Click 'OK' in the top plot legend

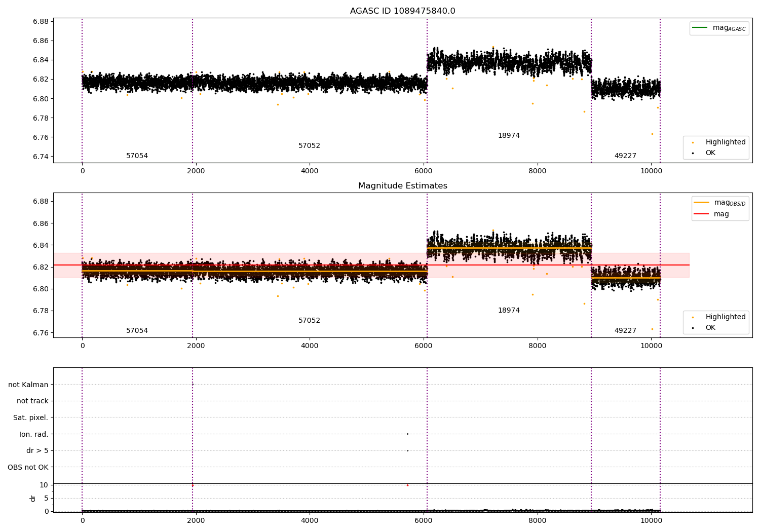tap(710, 153)
